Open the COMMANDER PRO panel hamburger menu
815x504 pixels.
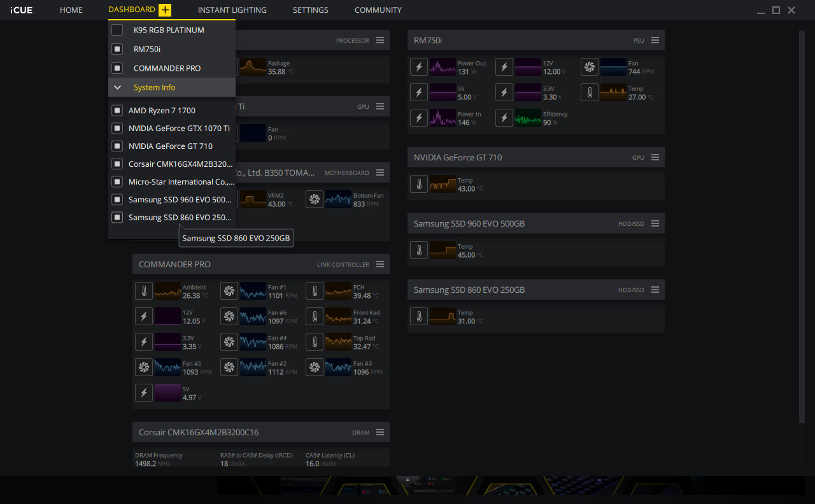pyautogui.click(x=380, y=264)
